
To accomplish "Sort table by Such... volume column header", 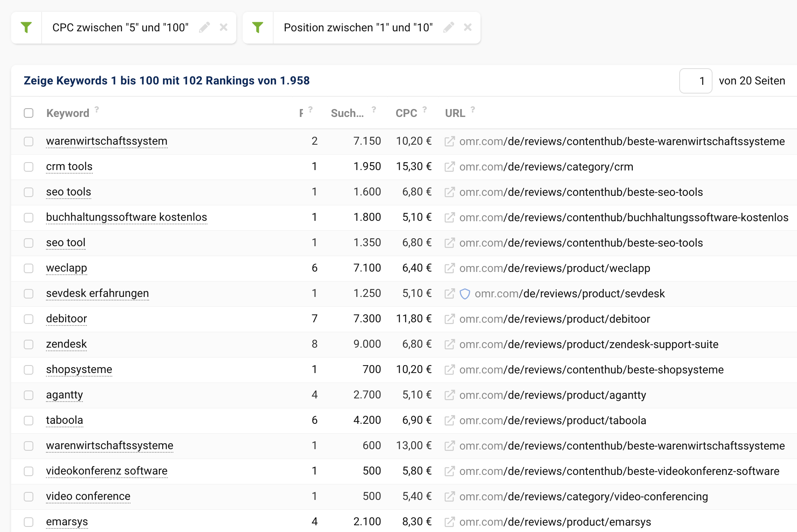I will pos(347,113).
